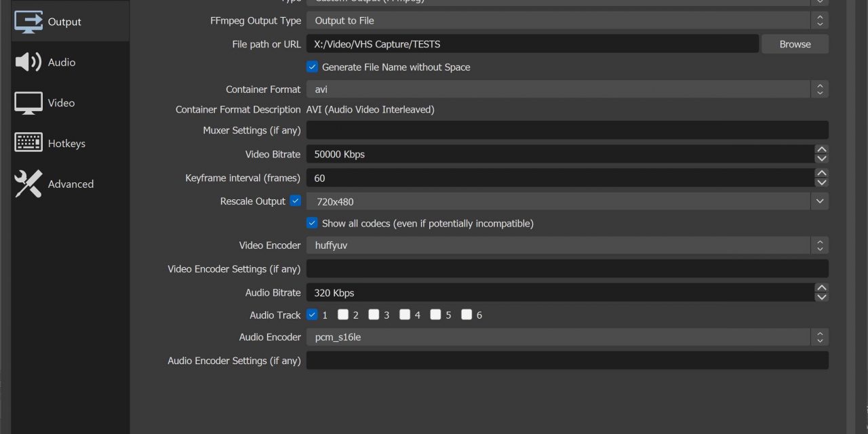Click the Advanced tools icon

pos(28,184)
